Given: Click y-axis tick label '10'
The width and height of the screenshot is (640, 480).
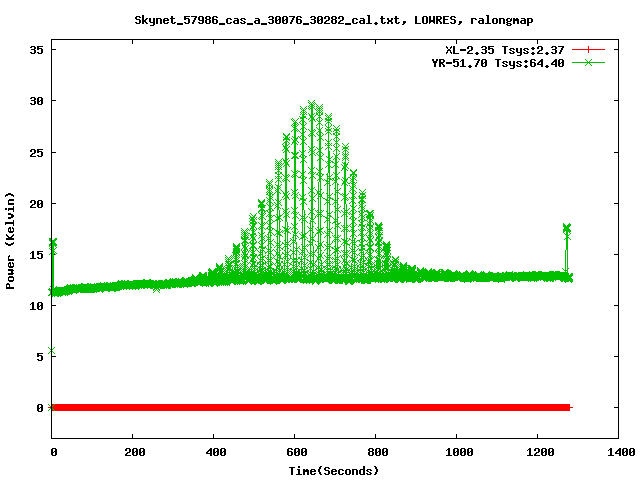Looking at the screenshot, I should tap(36, 306).
